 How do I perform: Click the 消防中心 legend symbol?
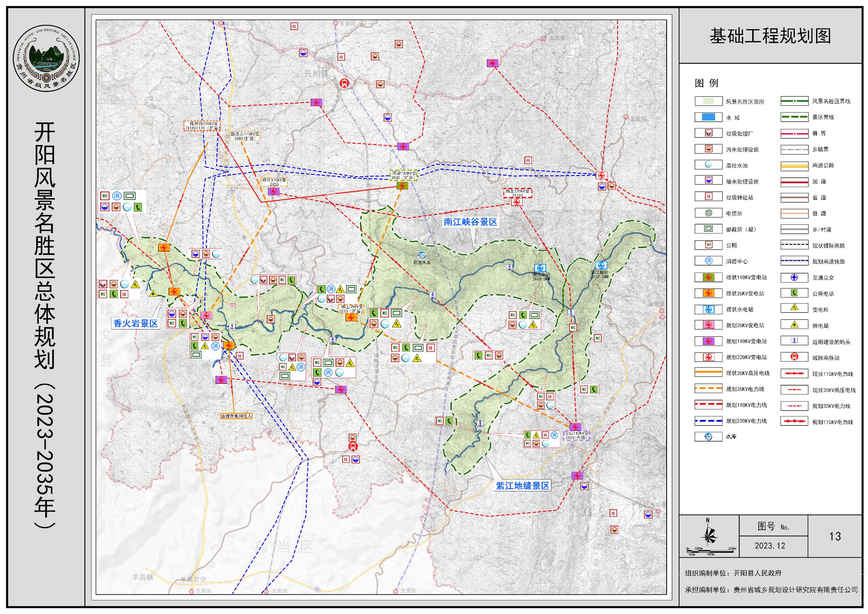coord(708,261)
